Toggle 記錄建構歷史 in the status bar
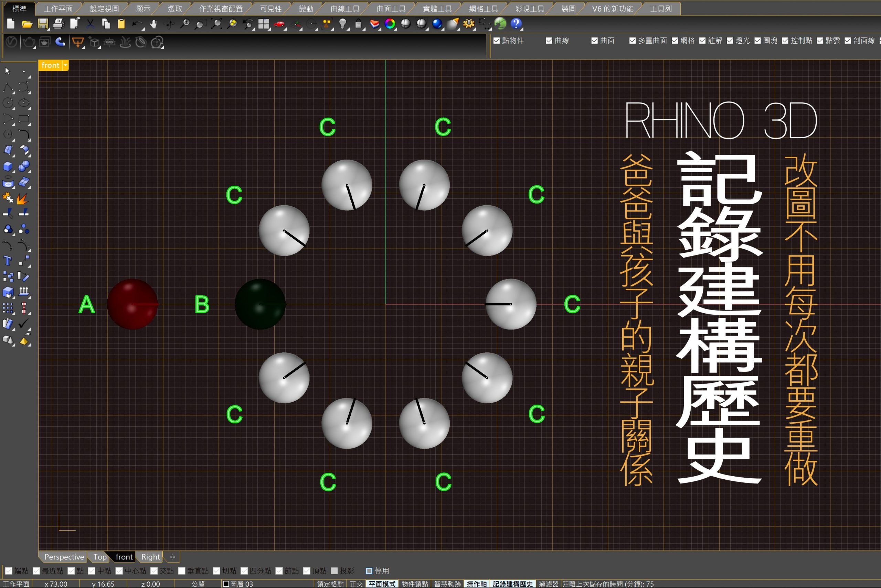 click(x=512, y=584)
